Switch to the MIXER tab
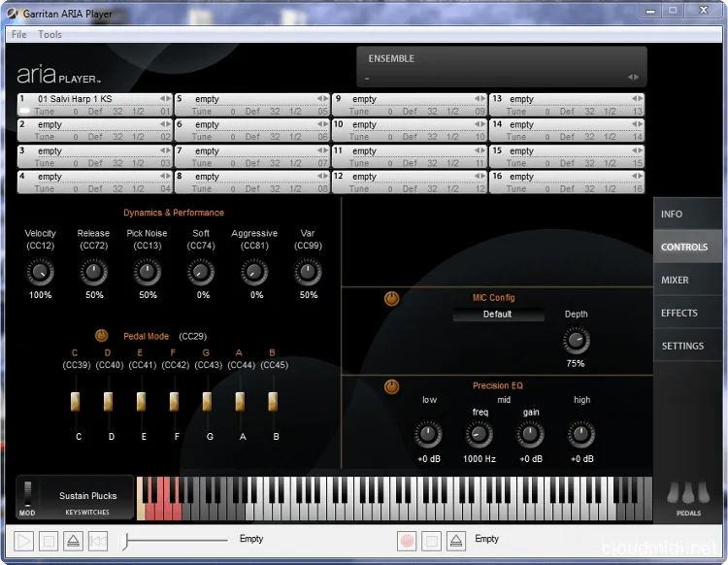 [x=687, y=280]
